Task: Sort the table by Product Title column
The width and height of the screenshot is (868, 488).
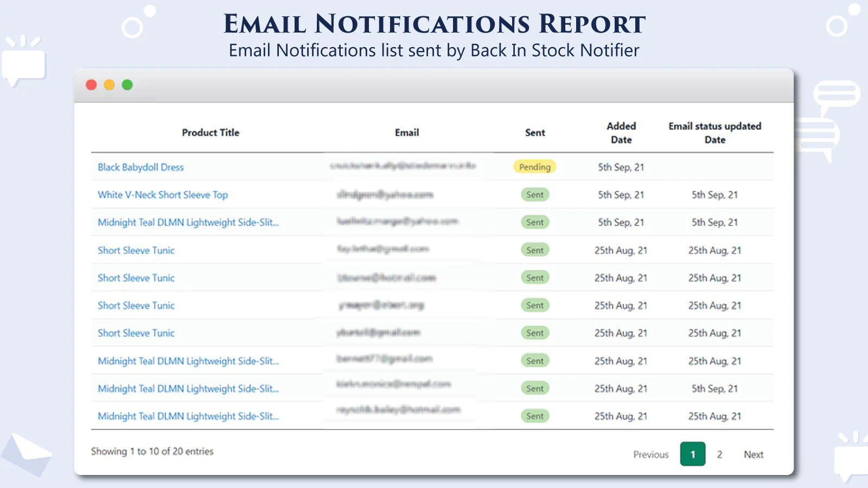Action: 210,132
